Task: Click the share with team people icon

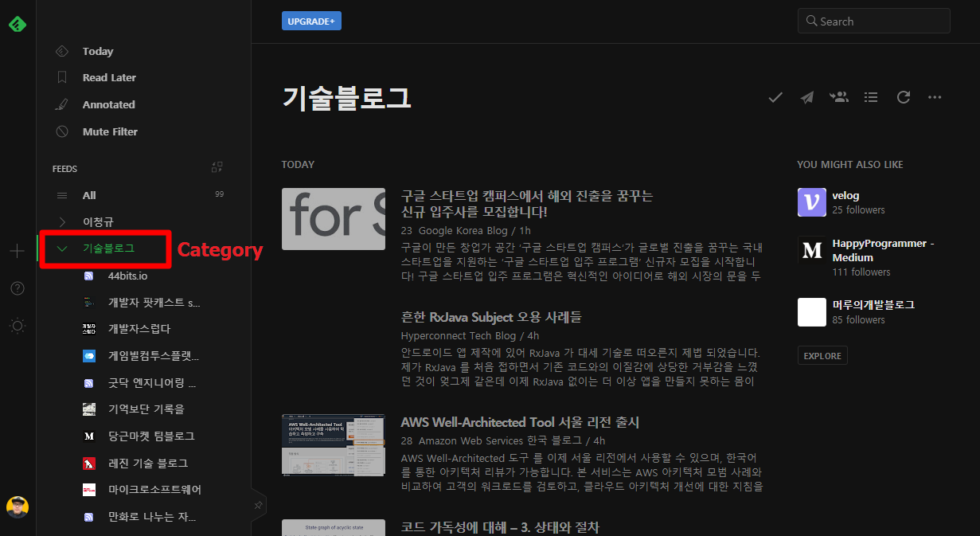Action: [x=839, y=97]
